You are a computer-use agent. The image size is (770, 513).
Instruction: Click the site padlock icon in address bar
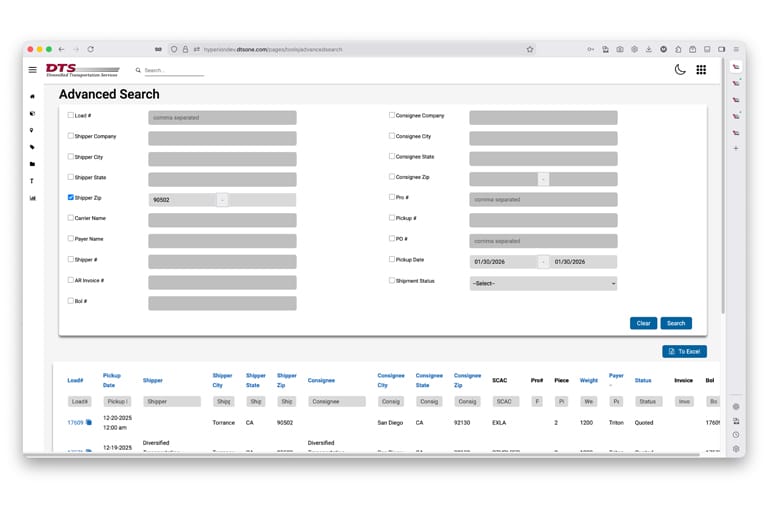pos(186,49)
